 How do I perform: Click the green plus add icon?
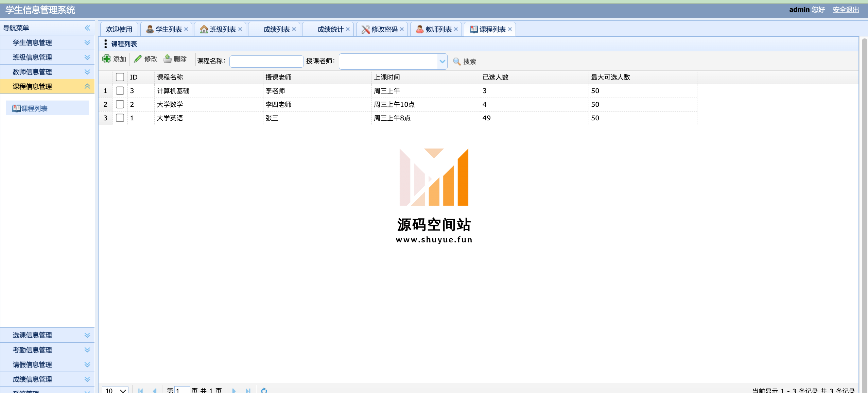107,59
